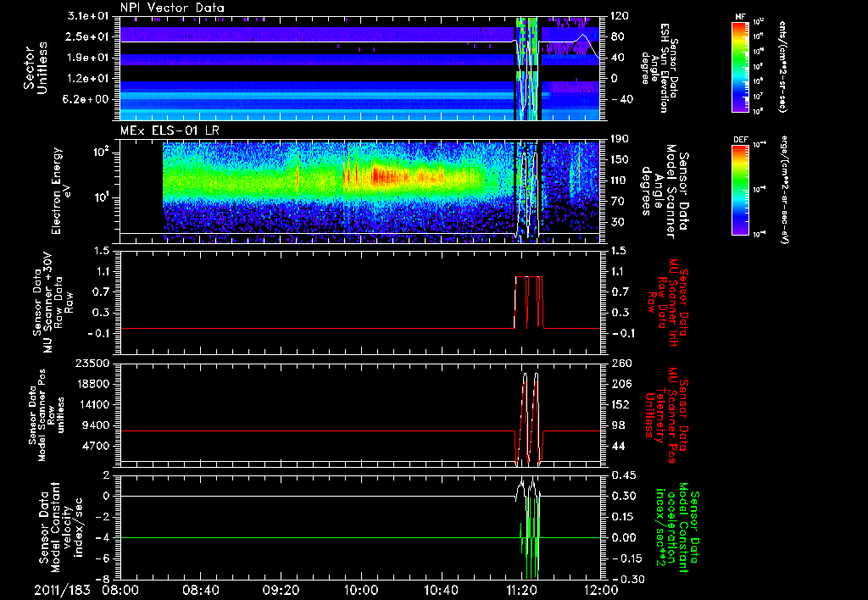This screenshot has width=868, height=600.
Task: Click the 23500 scanner position tick value
Action: coord(93,364)
